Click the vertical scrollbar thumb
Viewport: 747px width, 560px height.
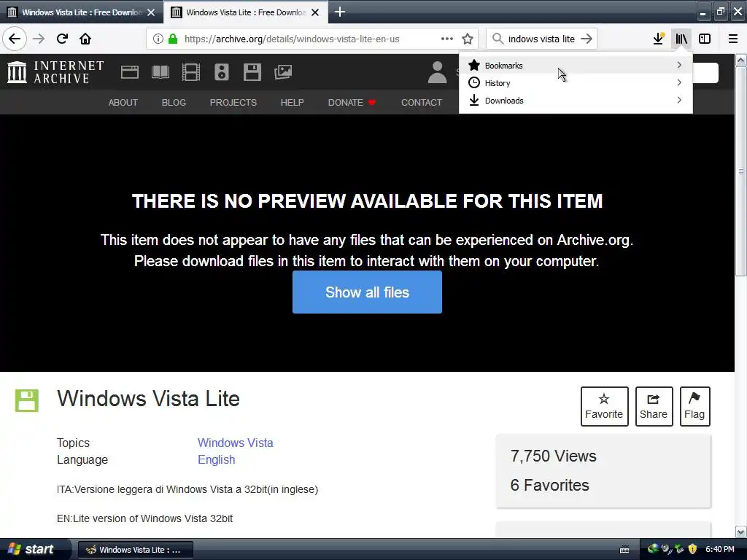point(741,171)
